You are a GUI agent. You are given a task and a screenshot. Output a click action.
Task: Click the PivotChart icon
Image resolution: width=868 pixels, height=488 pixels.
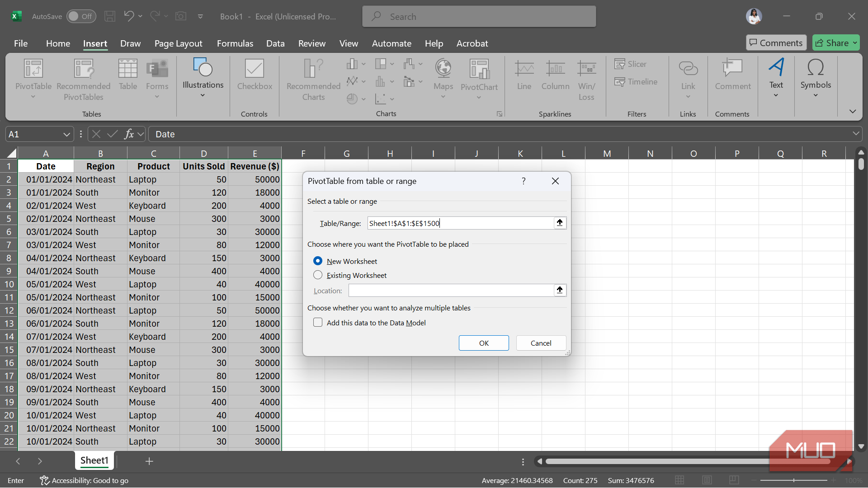479,69
